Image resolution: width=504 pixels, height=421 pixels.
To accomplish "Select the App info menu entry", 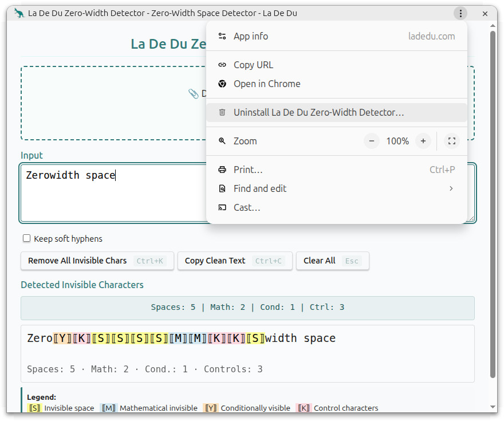I will 337,36.
